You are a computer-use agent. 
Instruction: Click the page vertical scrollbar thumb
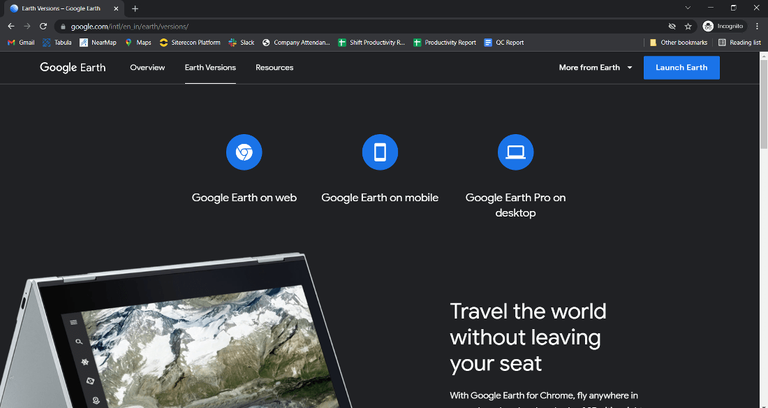coord(764,103)
